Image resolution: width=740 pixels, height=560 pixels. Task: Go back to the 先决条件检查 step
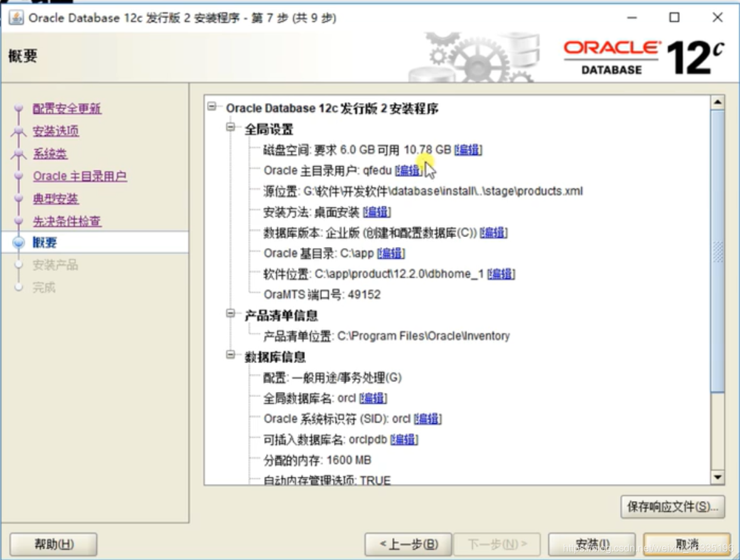[67, 221]
